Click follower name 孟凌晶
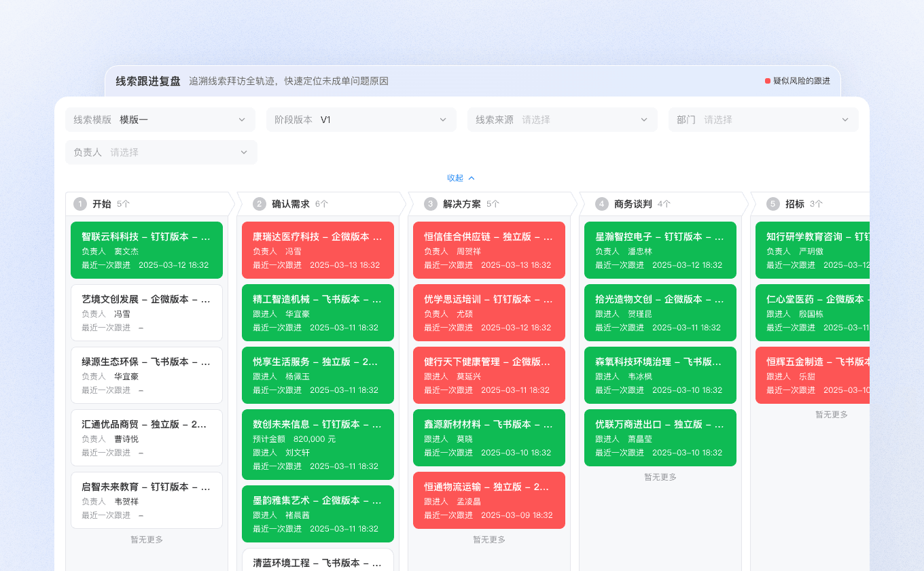This screenshot has width=924, height=571. click(x=469, y=502)
